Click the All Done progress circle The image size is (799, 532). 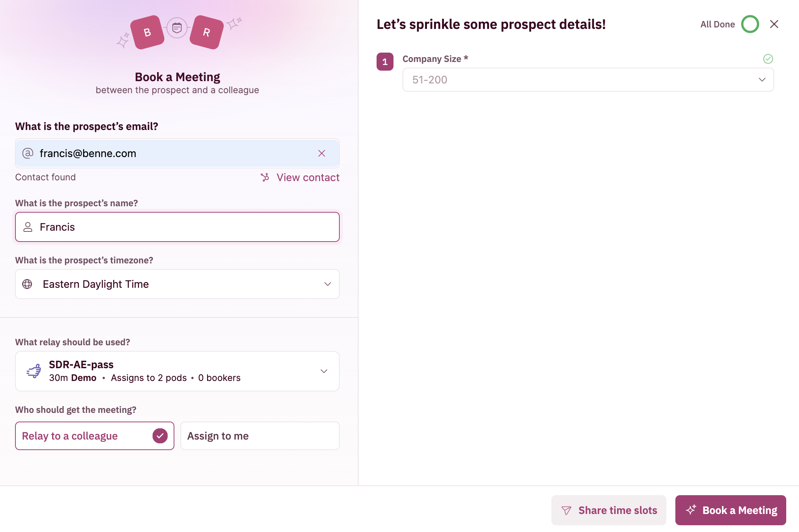pyautogui.click(x=750, y=24)
